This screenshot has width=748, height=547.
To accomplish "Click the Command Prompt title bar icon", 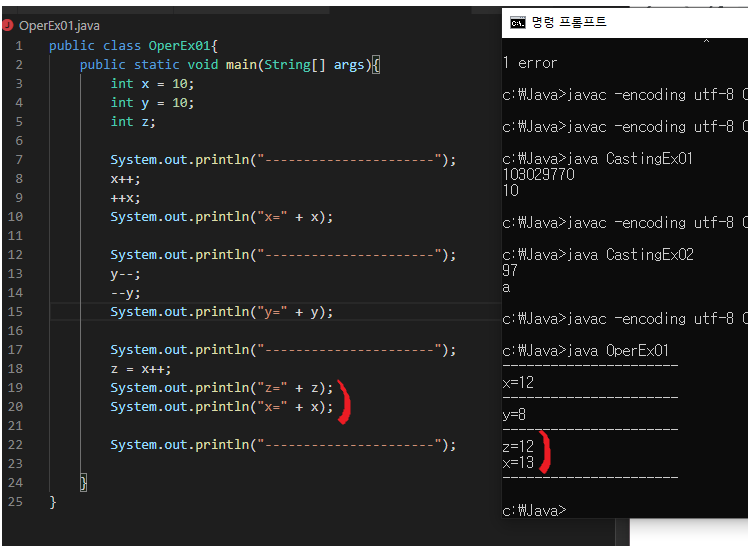I will (x=518, y=22).
